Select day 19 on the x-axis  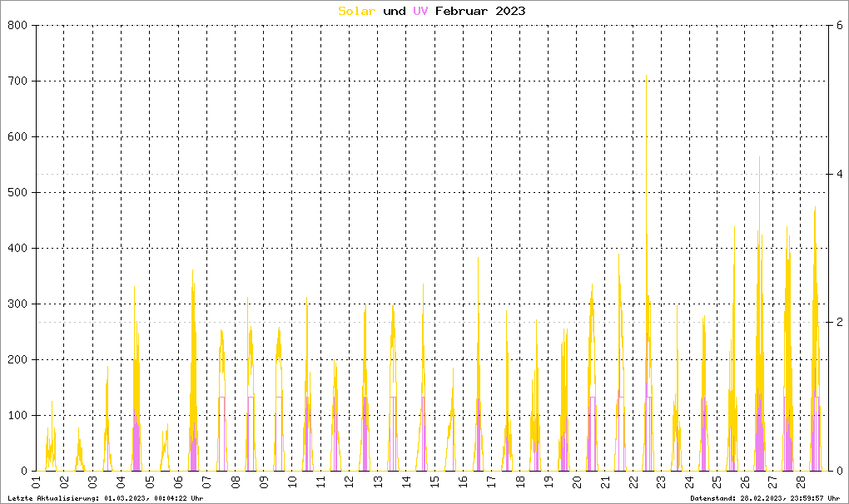[548, 482]
